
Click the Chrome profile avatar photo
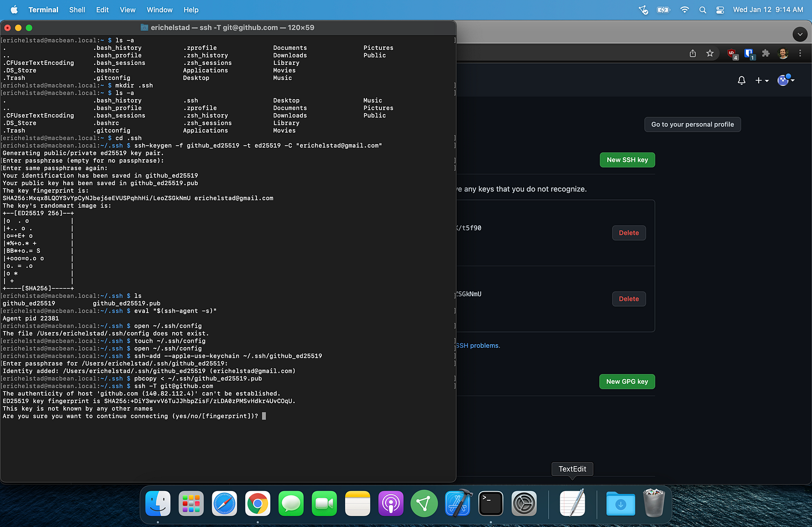[783, 53]
